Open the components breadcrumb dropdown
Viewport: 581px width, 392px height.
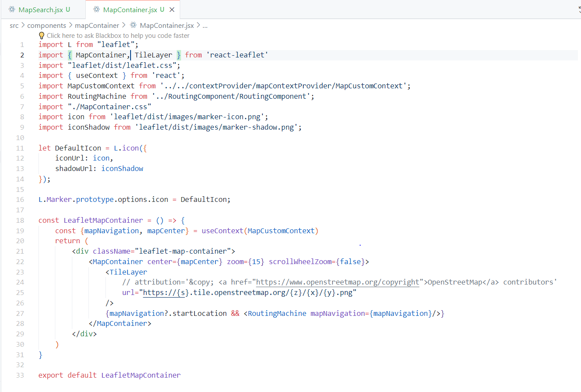coord(47,26)
